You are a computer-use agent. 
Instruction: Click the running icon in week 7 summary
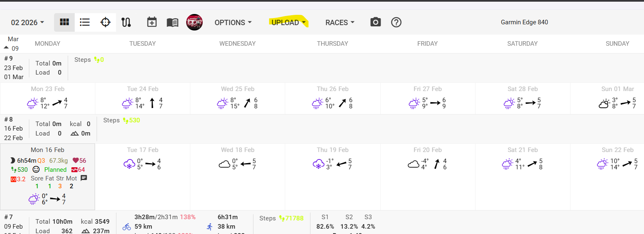point(210,227)
